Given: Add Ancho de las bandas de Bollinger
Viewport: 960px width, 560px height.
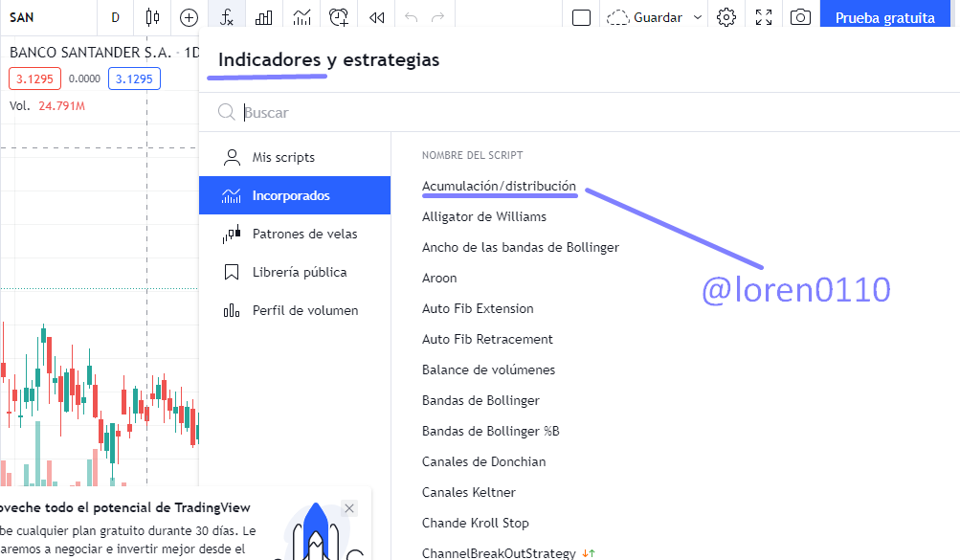Looking at the screenshot, I should (521, 247).
